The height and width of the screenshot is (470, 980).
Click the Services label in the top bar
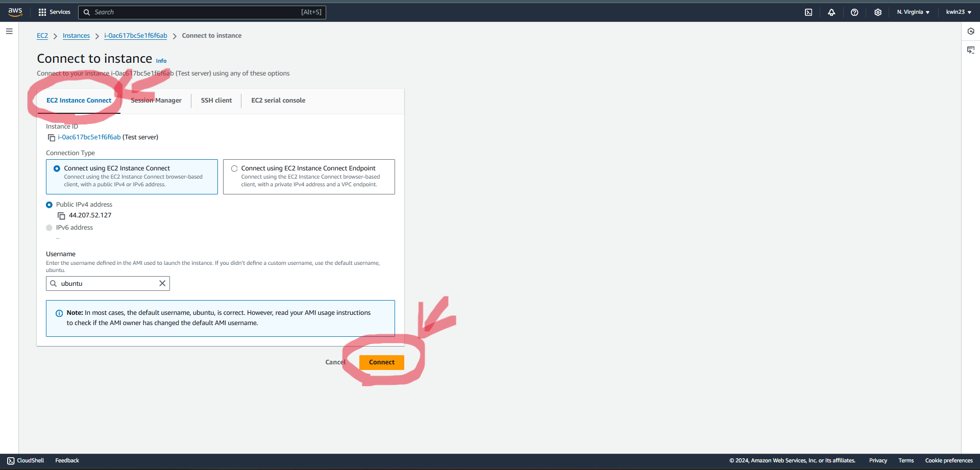(x=60, y=12)
